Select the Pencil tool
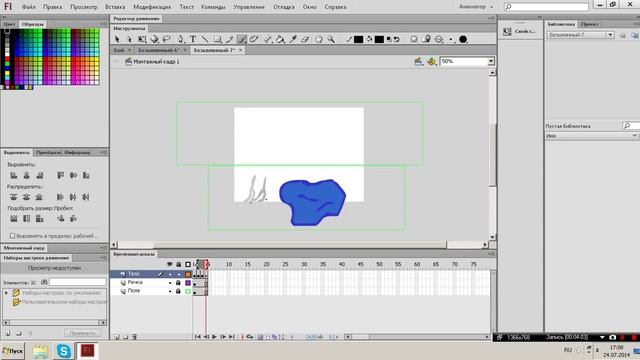The image size is (640, 360). pyautogui.click(x=230, y=39)
